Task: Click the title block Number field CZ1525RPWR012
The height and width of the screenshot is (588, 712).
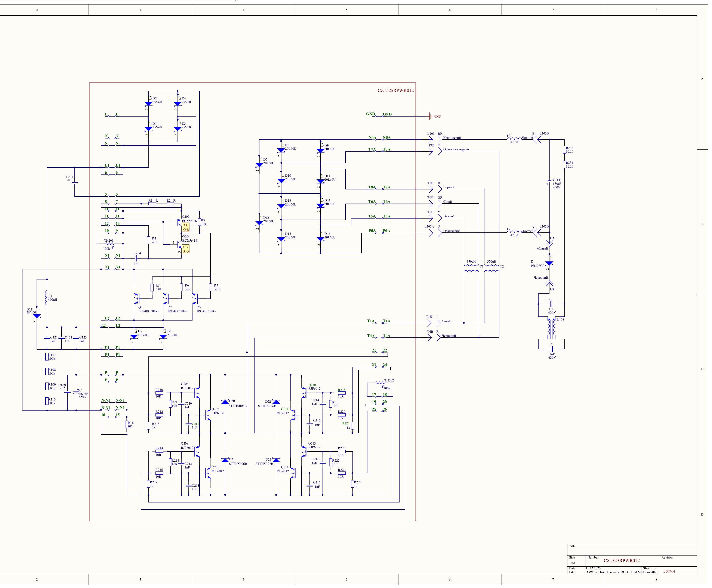Action: click(x=622, y=561)
